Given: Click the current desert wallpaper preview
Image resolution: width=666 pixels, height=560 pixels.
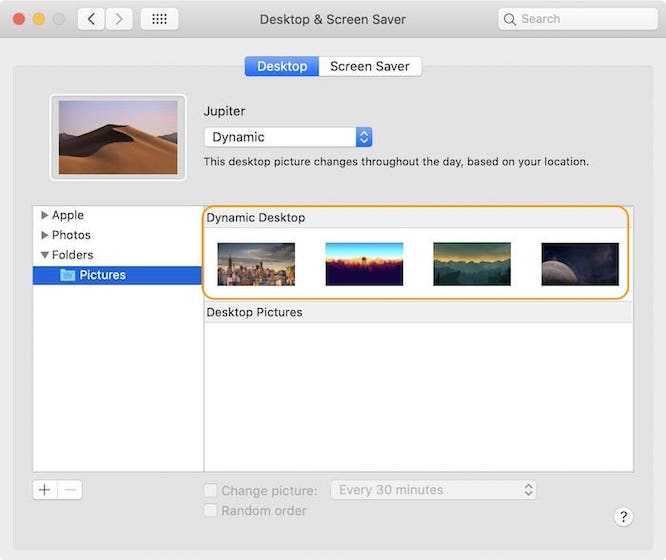Looking at the screenshot, I should [118, 137].
